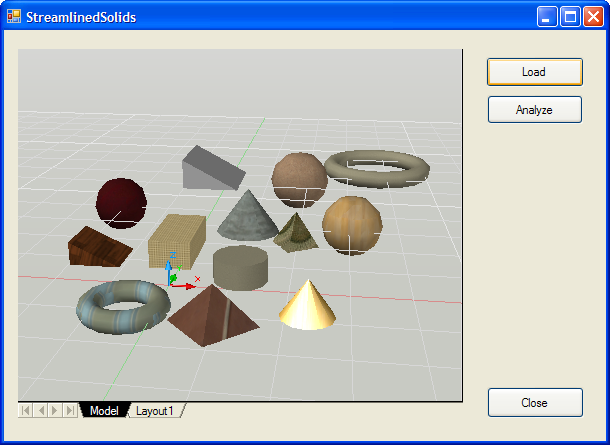Select the tan mesh-textured box
The width and height of the screenshot is (610, 445).
click(177, 239)
